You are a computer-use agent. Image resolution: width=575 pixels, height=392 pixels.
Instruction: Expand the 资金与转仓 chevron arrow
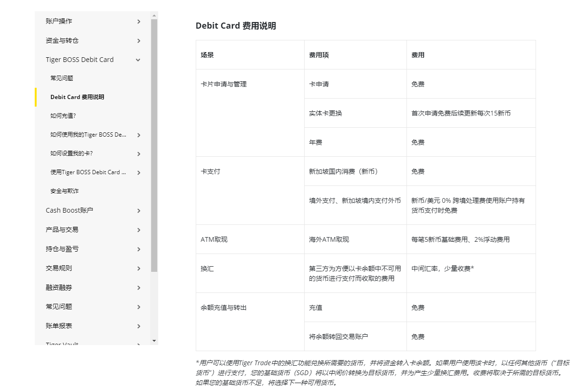point(138,41)
